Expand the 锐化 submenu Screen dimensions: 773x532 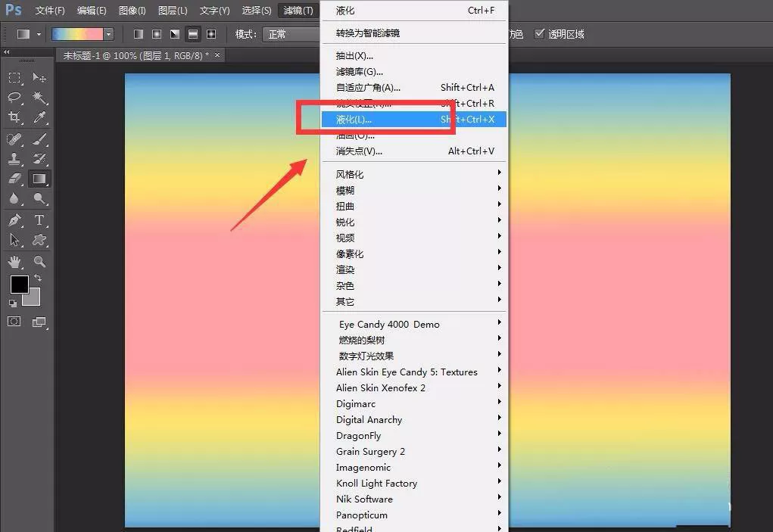(414, 222)
